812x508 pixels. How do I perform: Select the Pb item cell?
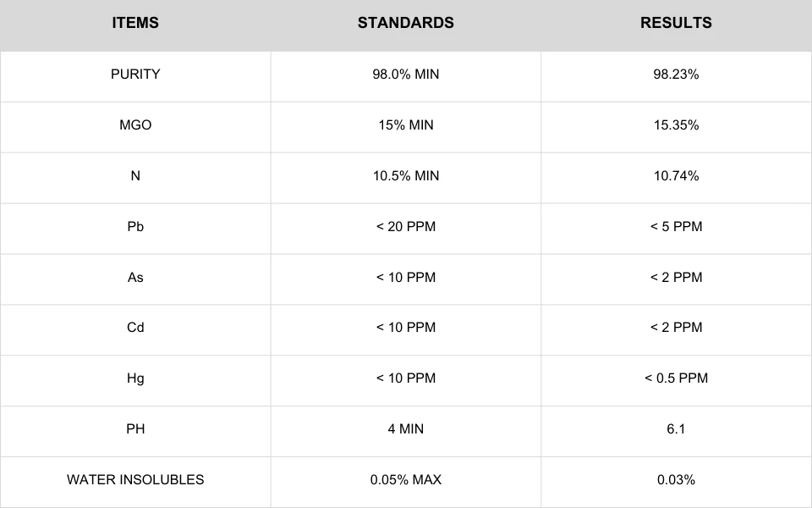coord(135,229)
